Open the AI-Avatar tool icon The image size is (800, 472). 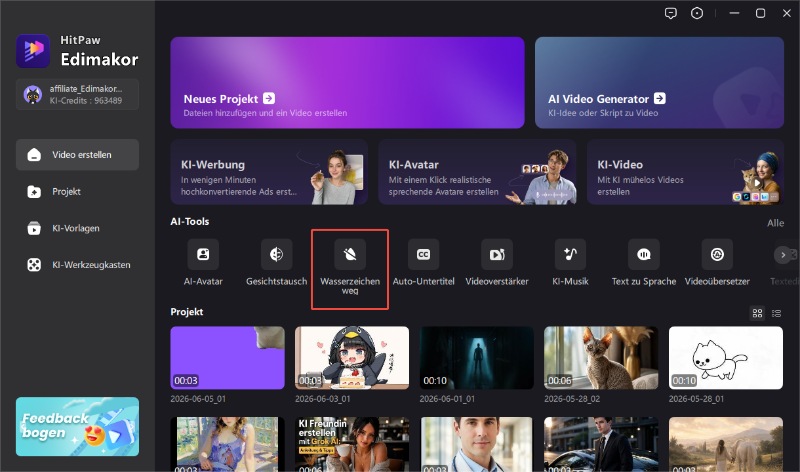tap(203, 254)
